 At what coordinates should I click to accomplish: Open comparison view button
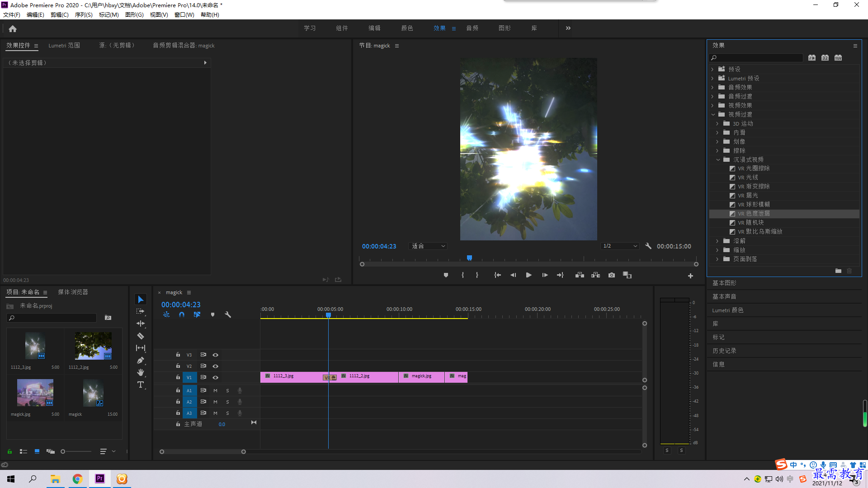pos(627,275)
